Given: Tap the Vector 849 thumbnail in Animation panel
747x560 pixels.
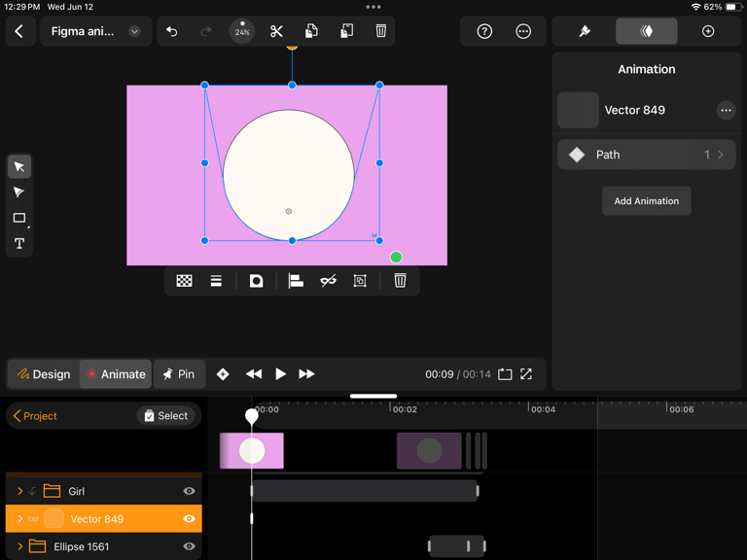Looking at the screenshot, I should pos(578,110).
